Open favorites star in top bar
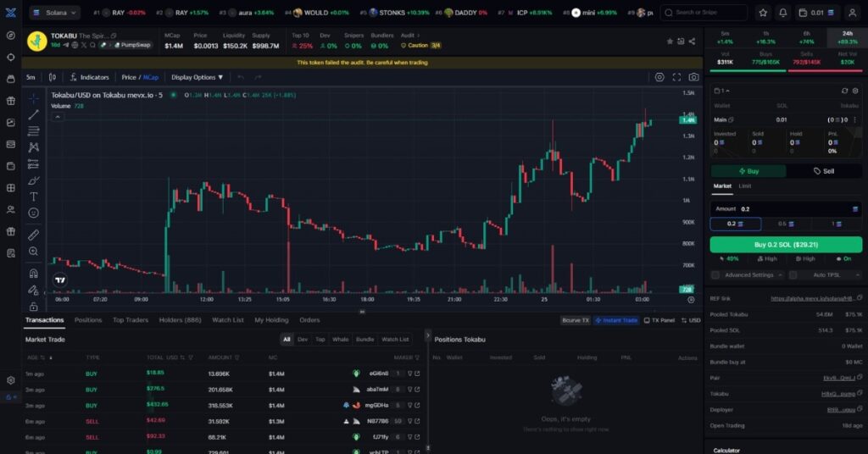Image resolution: width=868 pixels, height=454 pixels. click(763, 12)
